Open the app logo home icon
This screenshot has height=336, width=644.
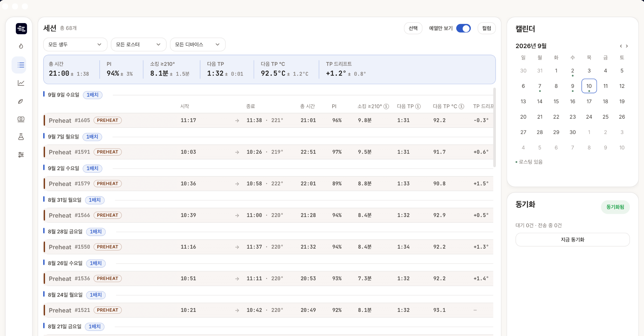click(x=21, y=28)
